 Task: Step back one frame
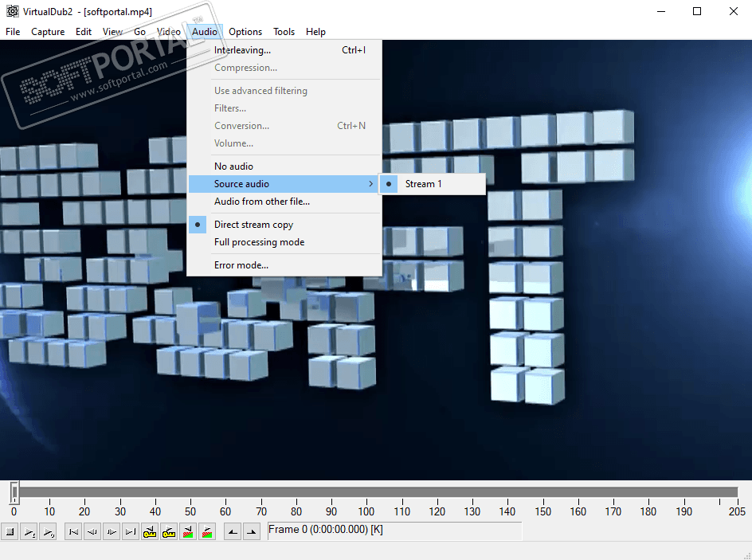tap(92, 531)
